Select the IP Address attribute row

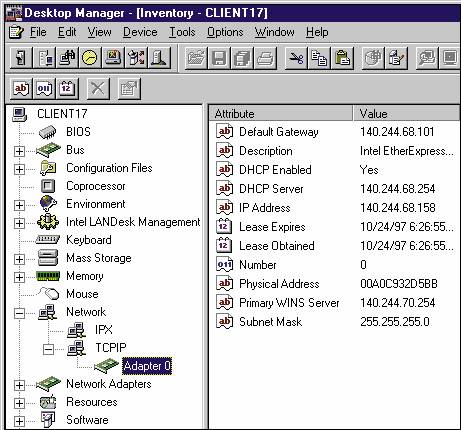335,208
